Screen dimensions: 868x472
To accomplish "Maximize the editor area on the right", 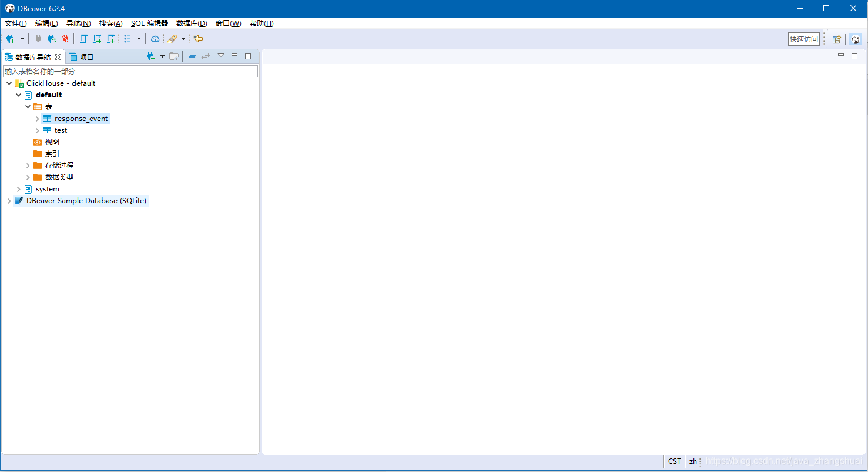I will pyautogui.click(x=854, y=56).
